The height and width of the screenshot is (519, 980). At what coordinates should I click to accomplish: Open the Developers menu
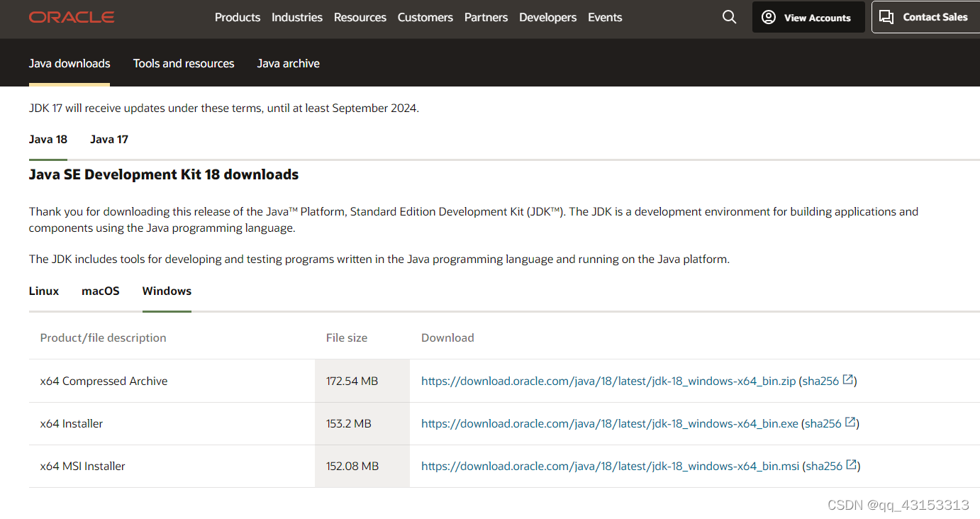548,17
